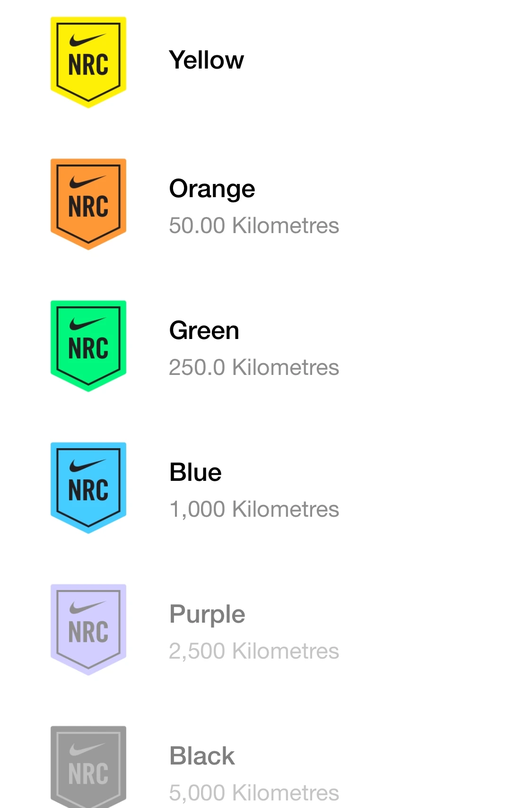Tap the grey Black level NRC badge
532x808 pixels.
tap(88, 767)
